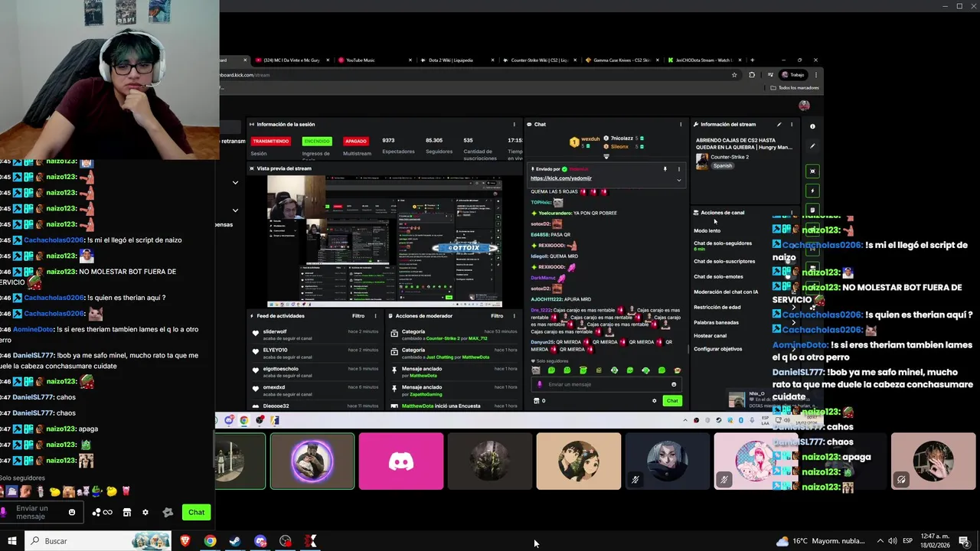Image resolution: width=980 pixels, height=551 pixels.
Task: Open Filtro in Feed de actividades
Action: coord(358,315)
